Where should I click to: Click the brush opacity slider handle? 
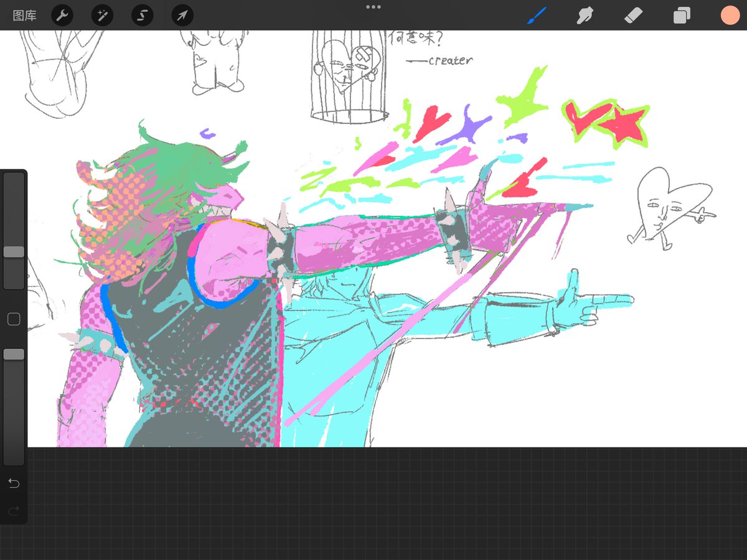[x=14, y=354]
